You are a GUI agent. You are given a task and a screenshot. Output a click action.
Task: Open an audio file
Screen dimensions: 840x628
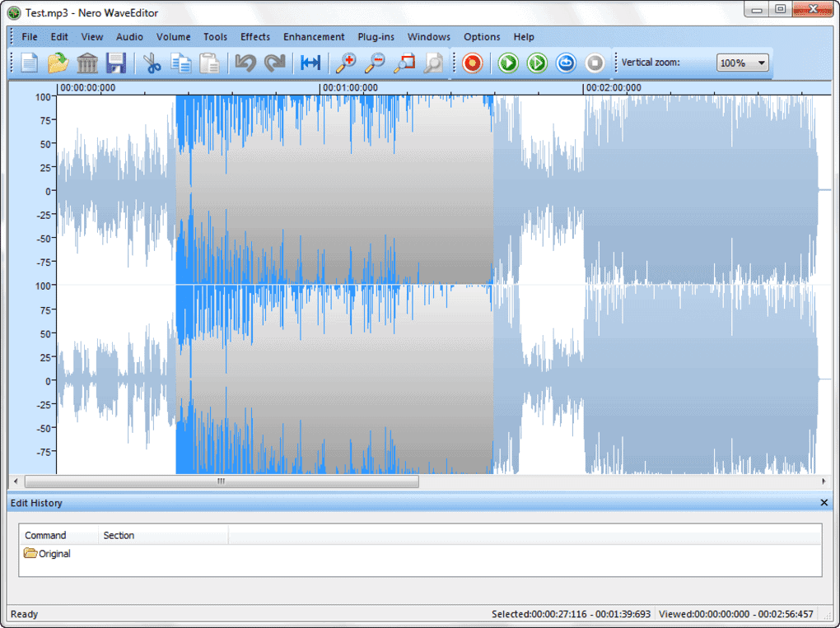coord(58,63)
